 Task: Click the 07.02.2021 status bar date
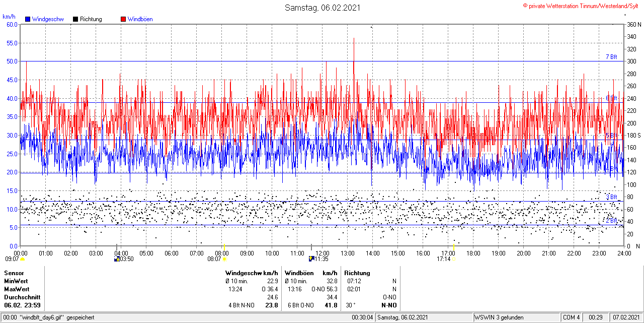coord(626,317)
